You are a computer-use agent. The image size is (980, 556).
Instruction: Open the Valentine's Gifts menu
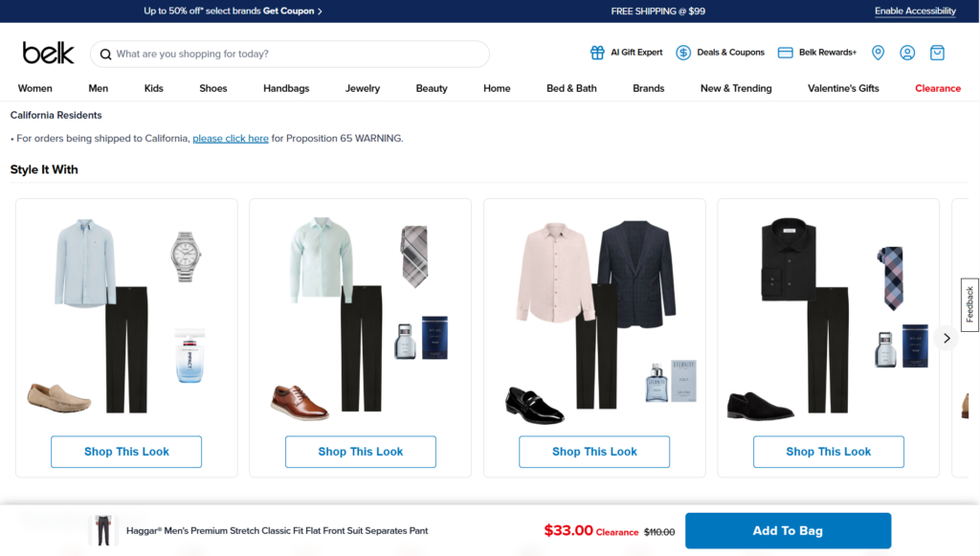(x=843, y=88)
